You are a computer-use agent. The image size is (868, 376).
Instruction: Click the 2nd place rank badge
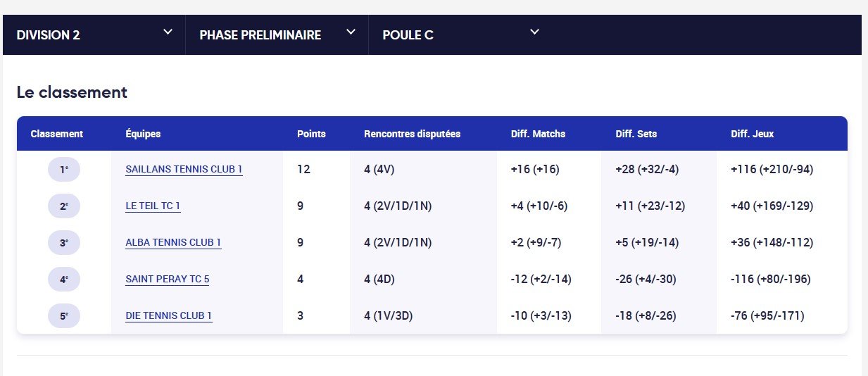click(x=64, y=206)
